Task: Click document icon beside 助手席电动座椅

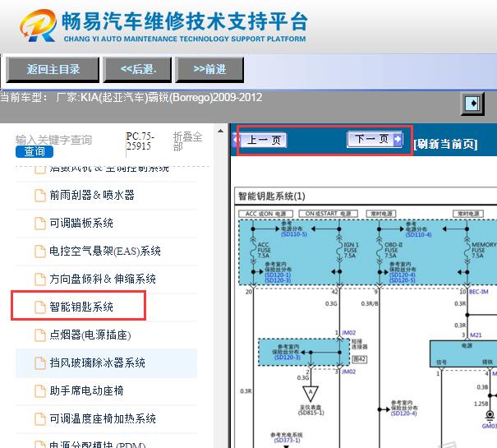Action: 40,390
